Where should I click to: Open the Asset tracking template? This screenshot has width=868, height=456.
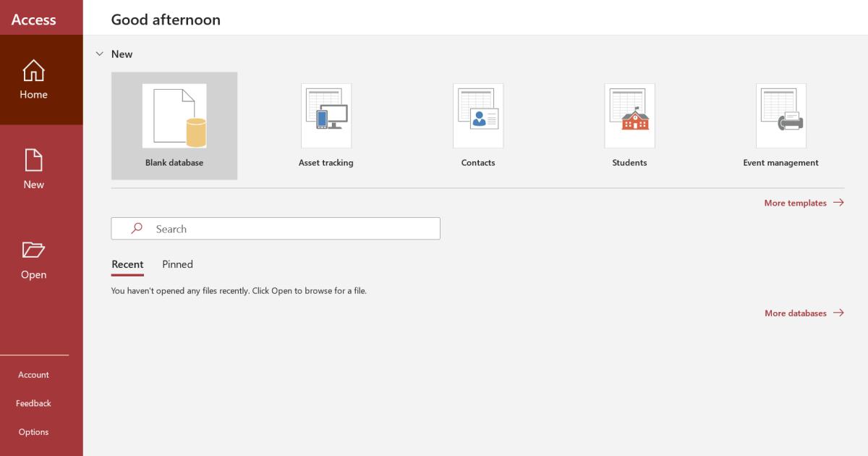pyautogui.click(x=325, y=116)
